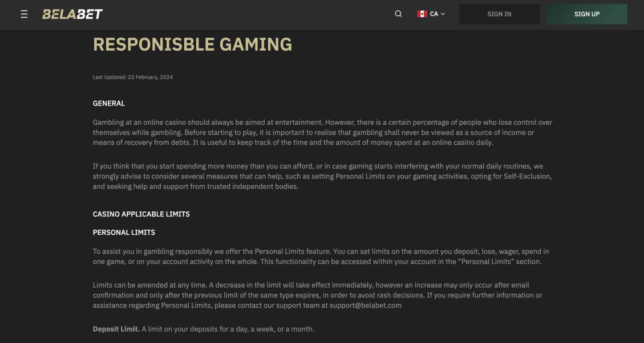The width and height of the screenshot is (644, 343).
Task: Click the Self-Exclusion mention in paragraph
Action: click(x=528, y=177)
